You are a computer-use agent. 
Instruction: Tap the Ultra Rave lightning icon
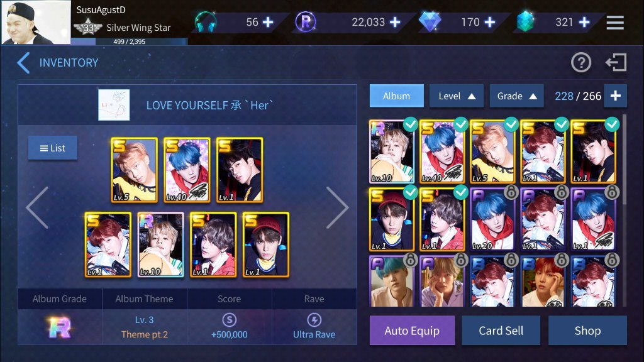pyautogui.click(x=314, y=320)
